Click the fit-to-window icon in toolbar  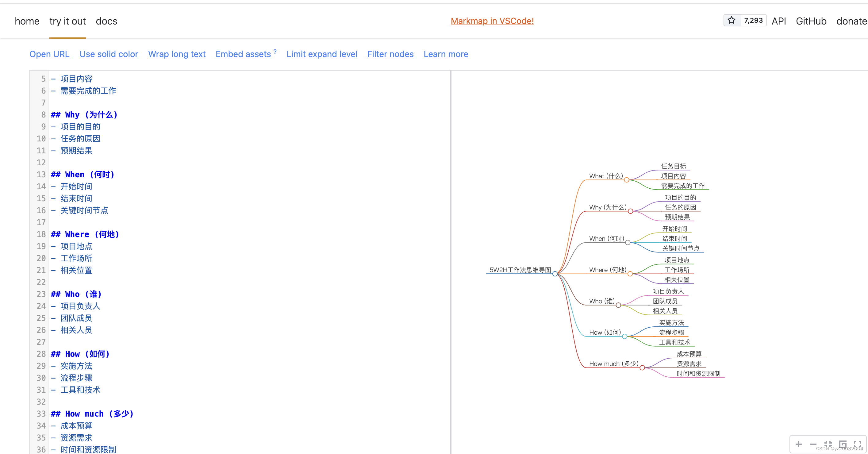(828, 444)
